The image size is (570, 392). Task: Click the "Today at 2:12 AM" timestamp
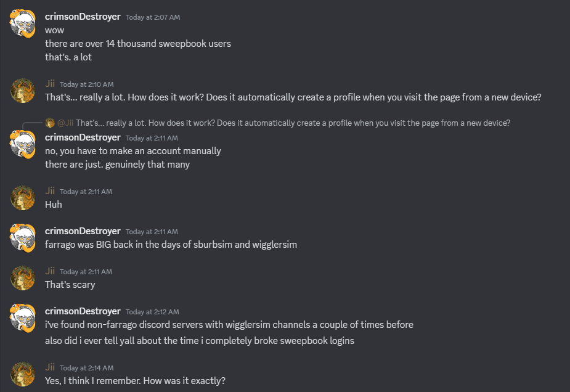pos(152,312)
